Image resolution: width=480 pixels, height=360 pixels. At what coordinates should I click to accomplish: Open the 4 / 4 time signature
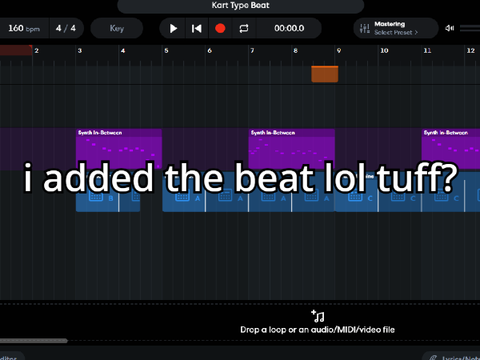coord(66,28)
